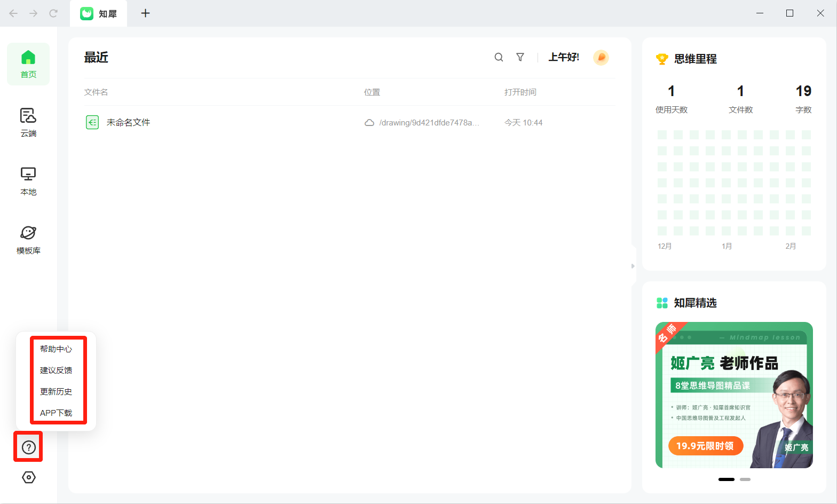Click the 最近 heading
The width and height of the screenshot is (837, 504).
96,57
